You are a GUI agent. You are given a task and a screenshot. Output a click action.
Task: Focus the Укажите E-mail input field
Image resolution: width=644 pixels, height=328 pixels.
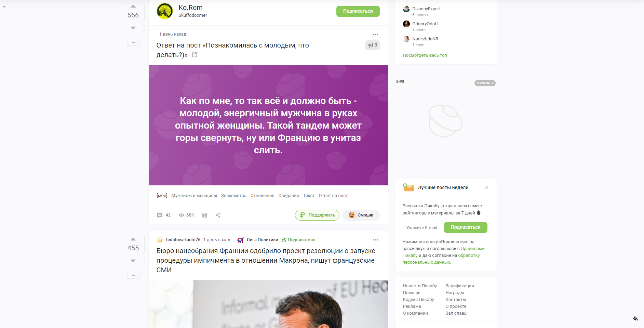coord(423,227)
